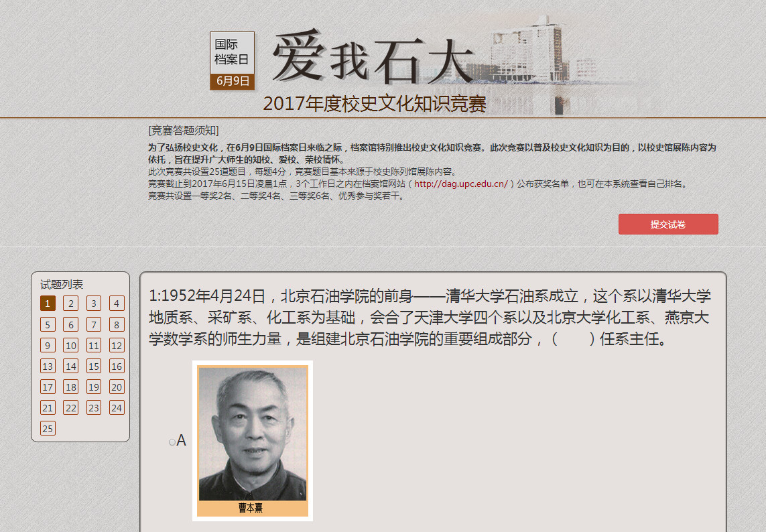Open question 19 in the list

pyautogui.click(x=94, y=387)
